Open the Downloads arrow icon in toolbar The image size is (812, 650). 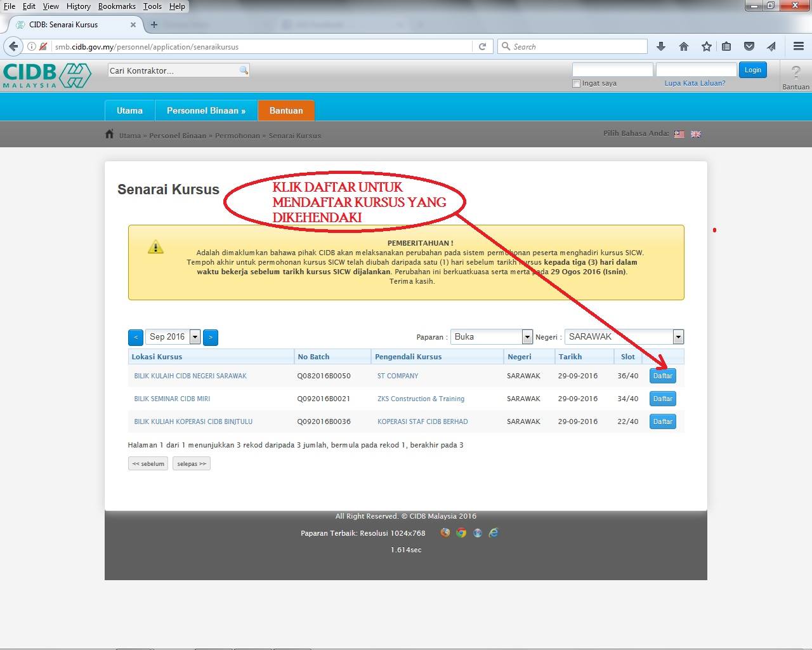661,46
